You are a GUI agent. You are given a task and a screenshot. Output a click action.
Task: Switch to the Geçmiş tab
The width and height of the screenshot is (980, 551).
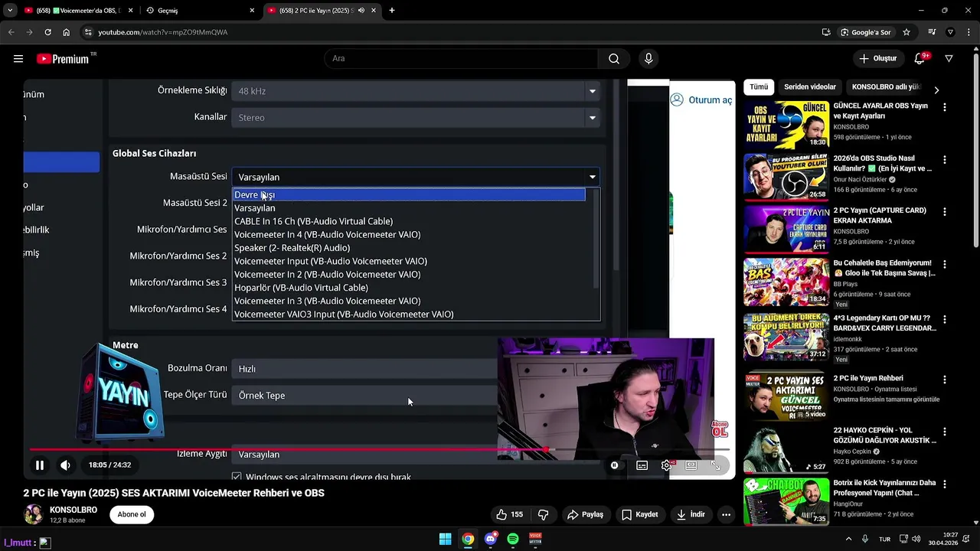point(200,11)
